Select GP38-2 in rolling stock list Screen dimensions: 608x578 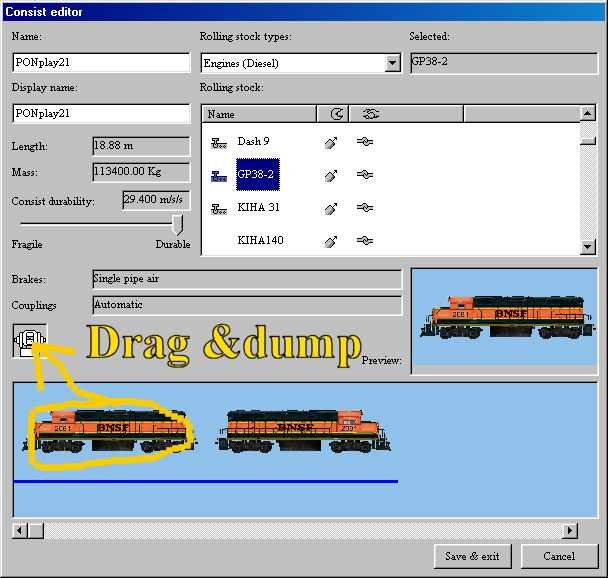(257, 174)
